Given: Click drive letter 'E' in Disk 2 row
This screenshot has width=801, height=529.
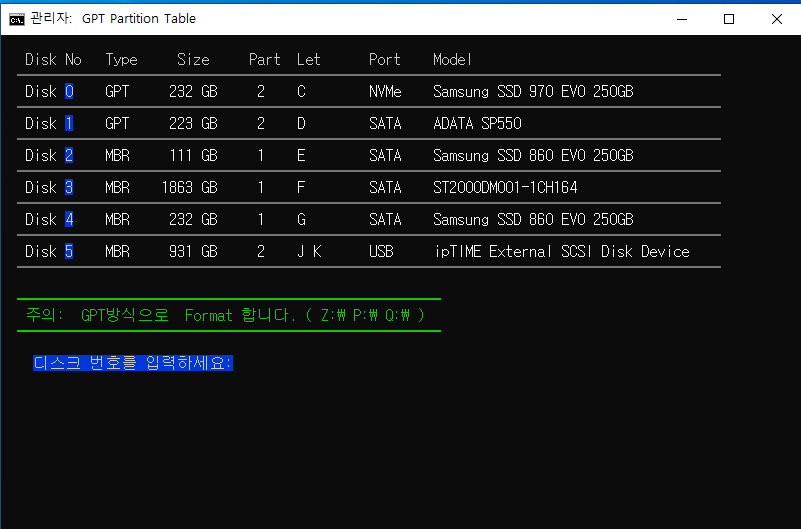Looking at the screenshot, I should point(301,155).
